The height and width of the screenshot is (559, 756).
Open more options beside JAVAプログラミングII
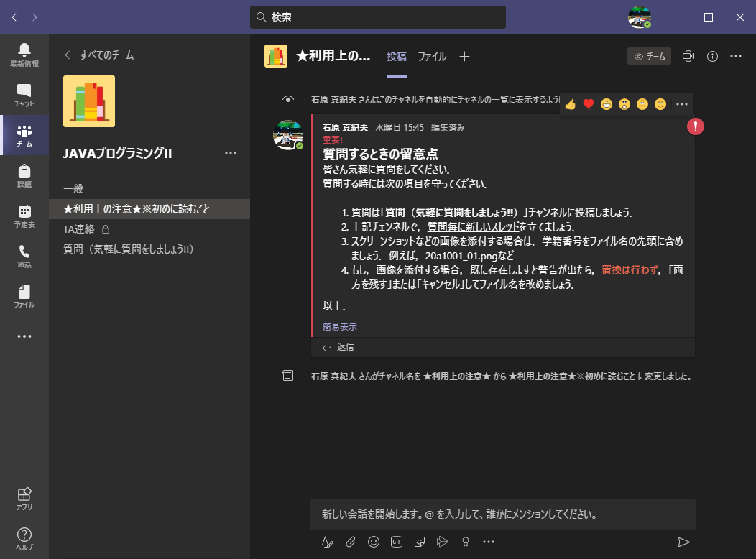coord(231,153)
